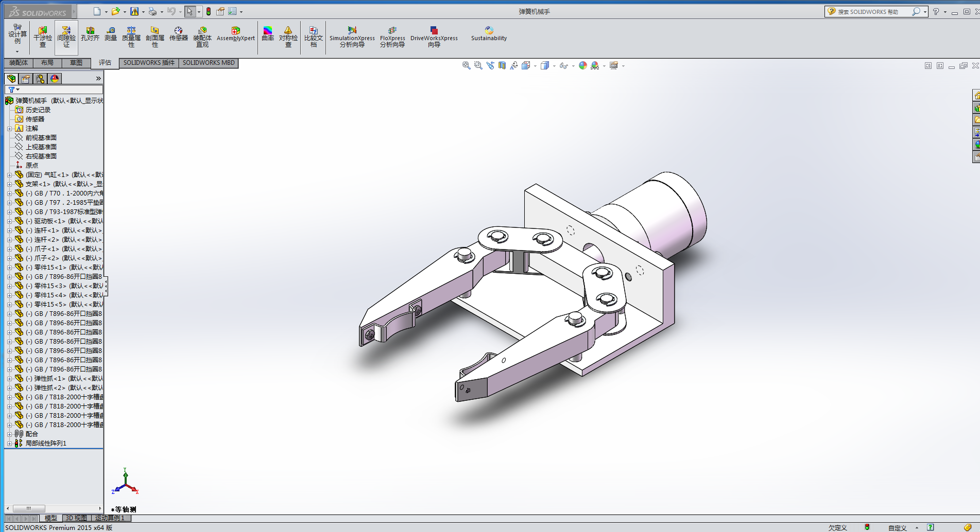The image size is (980, 532).
Task: Switch to the 装配体 assembly tab
Action: [19, 63]
